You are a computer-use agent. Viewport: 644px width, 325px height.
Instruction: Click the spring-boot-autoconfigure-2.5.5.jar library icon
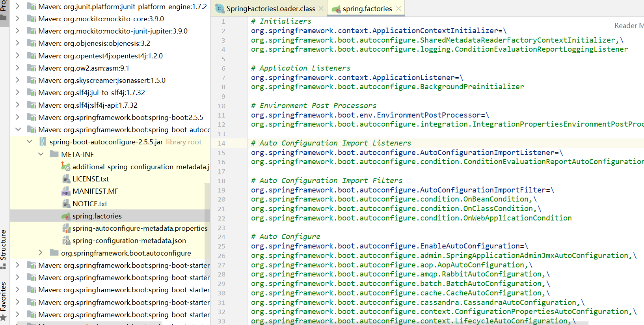(x=43, y=142)
